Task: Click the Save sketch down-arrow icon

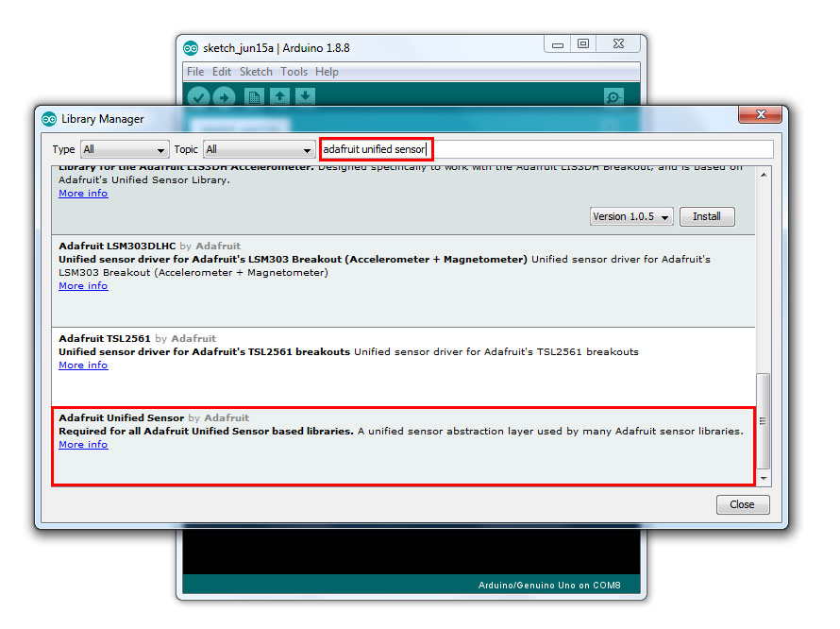Action: tap(305, 96)
